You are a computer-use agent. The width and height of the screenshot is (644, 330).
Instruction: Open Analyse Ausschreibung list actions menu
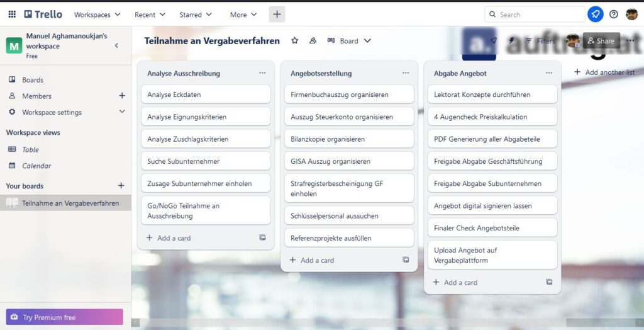coord(262,73)
